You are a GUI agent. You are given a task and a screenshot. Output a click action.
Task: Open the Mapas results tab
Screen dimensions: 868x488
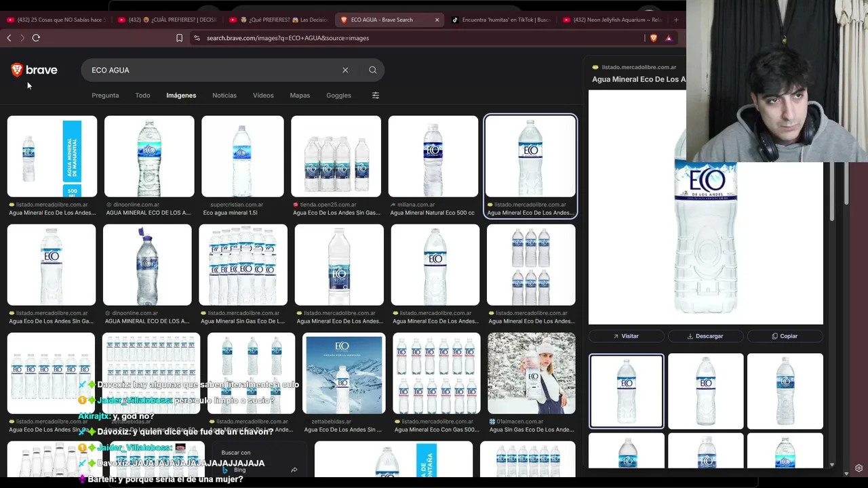(x=300, y=96)
